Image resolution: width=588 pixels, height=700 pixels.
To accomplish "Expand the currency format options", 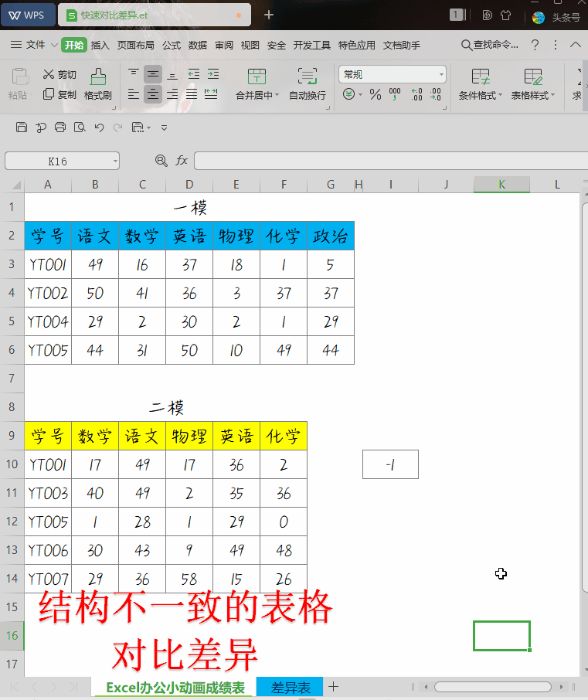I will pos(360,94).
